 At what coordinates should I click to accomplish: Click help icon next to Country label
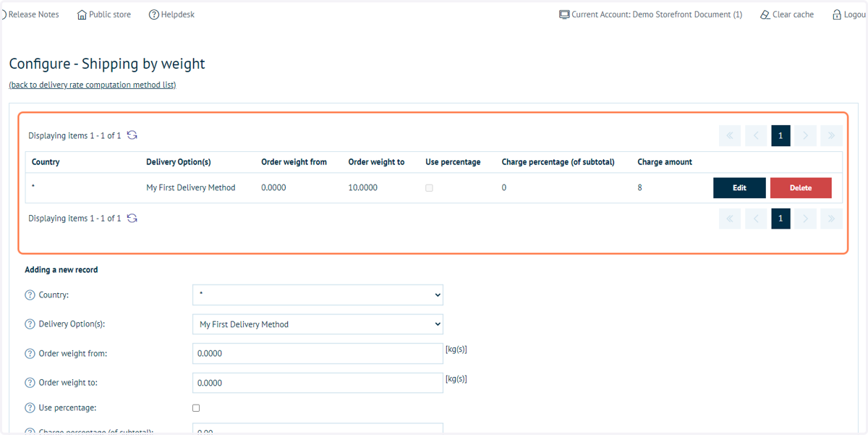pyautogui.click(x=30, y=295)
